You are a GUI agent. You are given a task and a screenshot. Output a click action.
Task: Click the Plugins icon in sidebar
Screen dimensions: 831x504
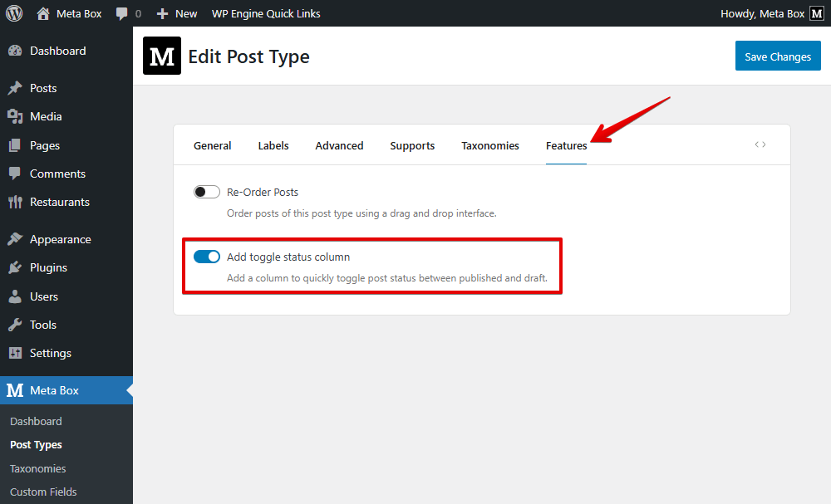17,267
